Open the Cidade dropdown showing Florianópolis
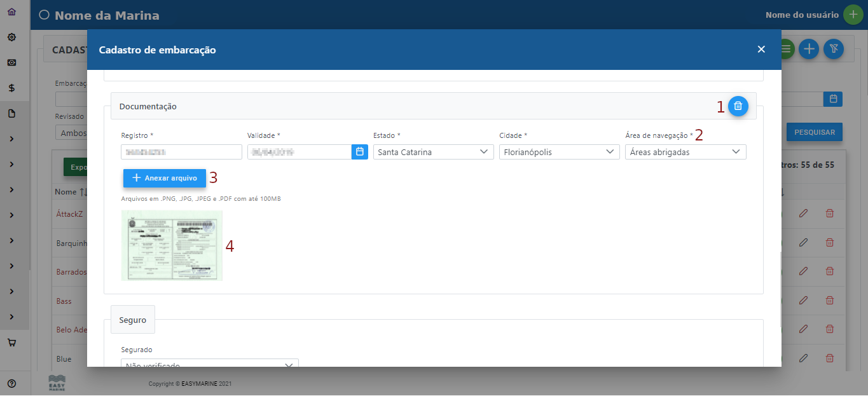Image resolution: width=868 pixels, height=396 pixels. tap(559, 152)
